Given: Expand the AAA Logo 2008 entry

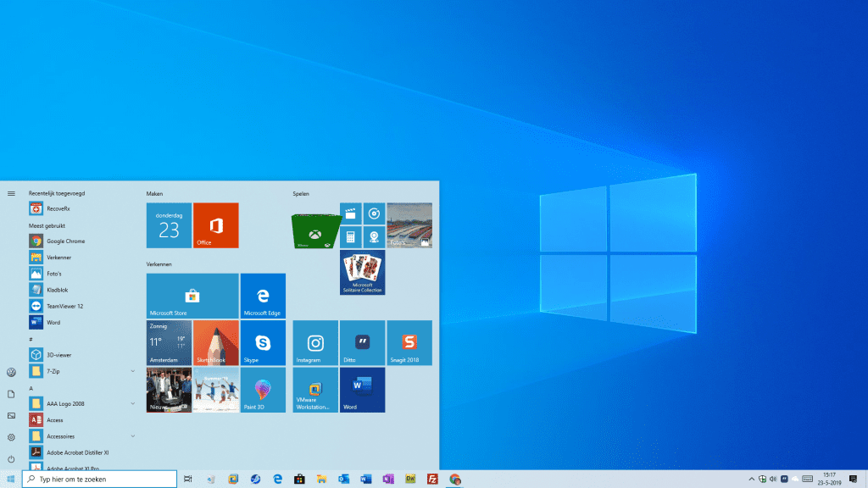Looking at the screenshot, I should click(133, 403).
